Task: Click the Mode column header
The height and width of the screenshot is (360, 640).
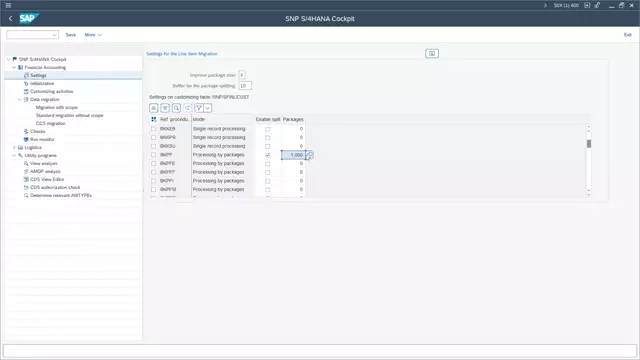Action: 222,119
